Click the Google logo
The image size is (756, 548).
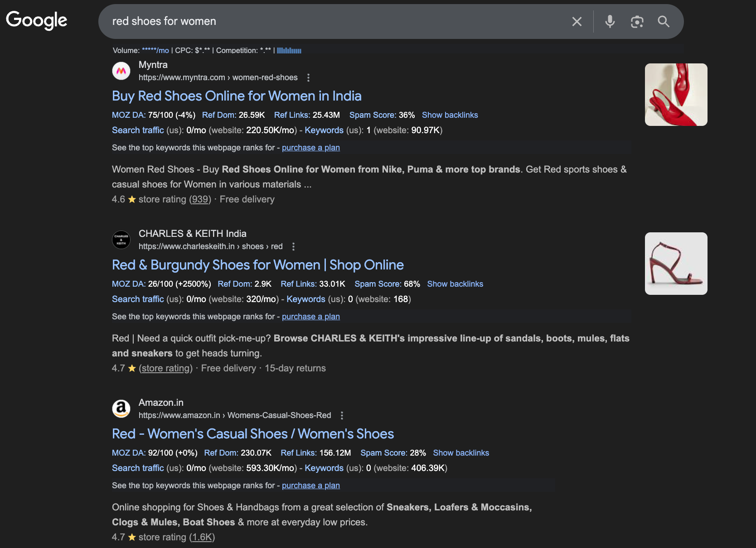click(36, 20)
